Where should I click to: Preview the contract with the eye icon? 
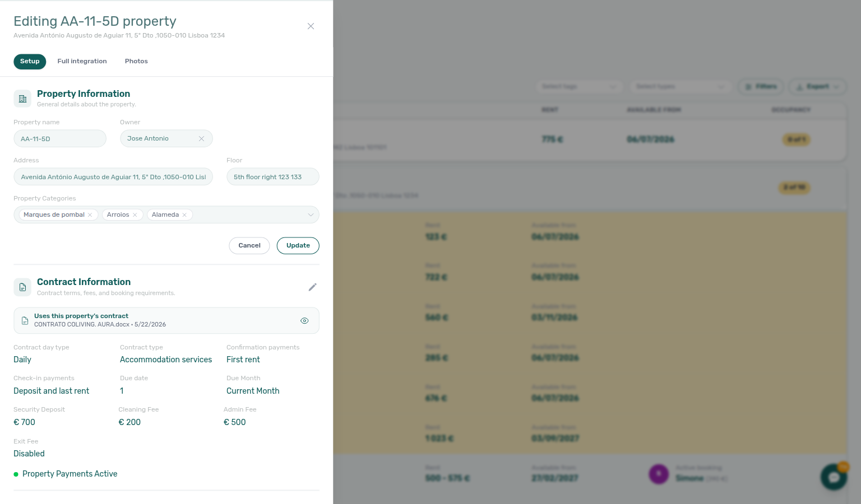click(x=304, y=321)
